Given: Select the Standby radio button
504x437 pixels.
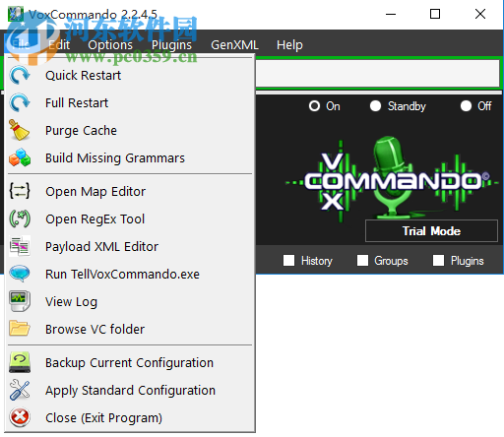Looking at the screenshot, I should [x=375, y=106].
